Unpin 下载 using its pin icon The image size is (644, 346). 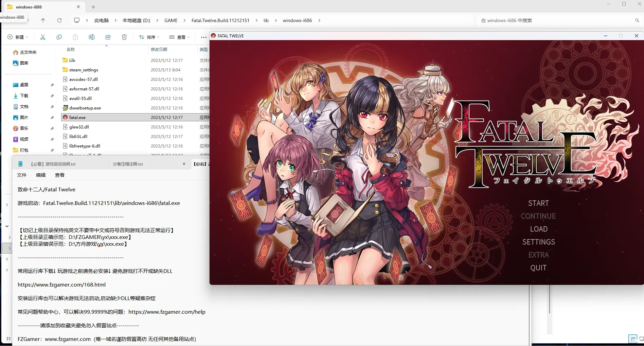(52, 96)
